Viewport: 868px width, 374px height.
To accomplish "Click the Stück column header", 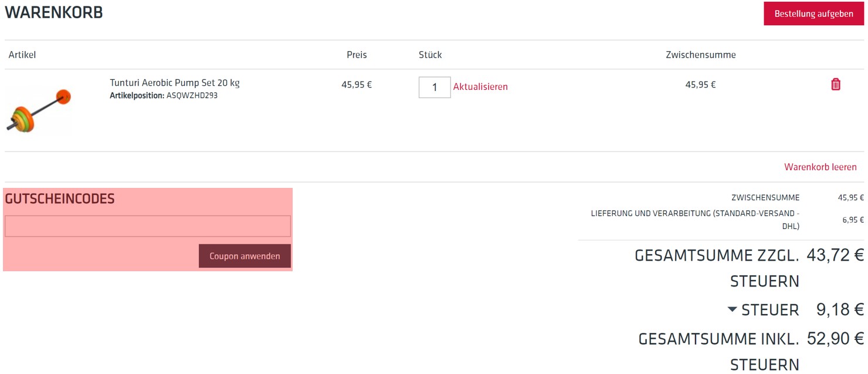I will (430, 55).
